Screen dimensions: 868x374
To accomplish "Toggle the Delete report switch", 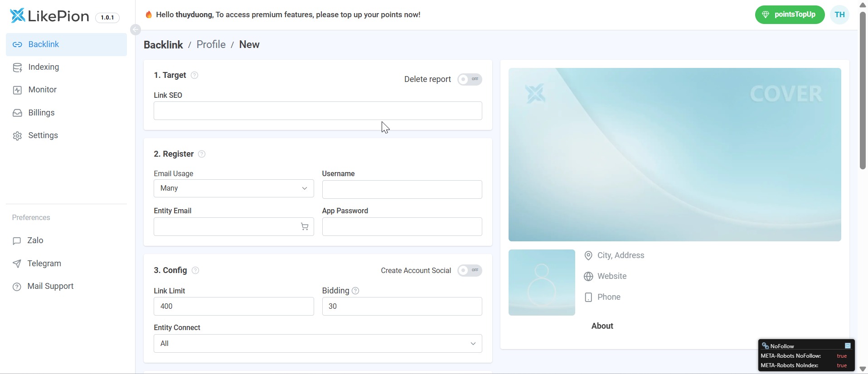I will (x=470, y=79).
